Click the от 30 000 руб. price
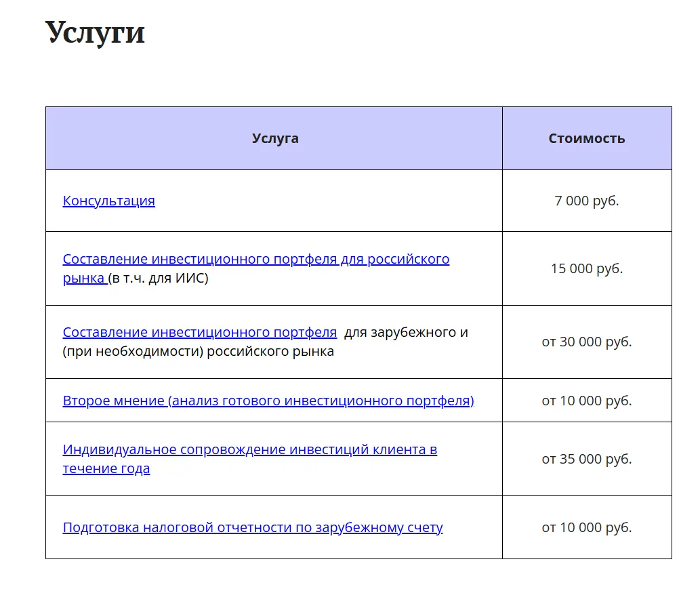Viewport: 700px width, 589px height. (587, 342)
